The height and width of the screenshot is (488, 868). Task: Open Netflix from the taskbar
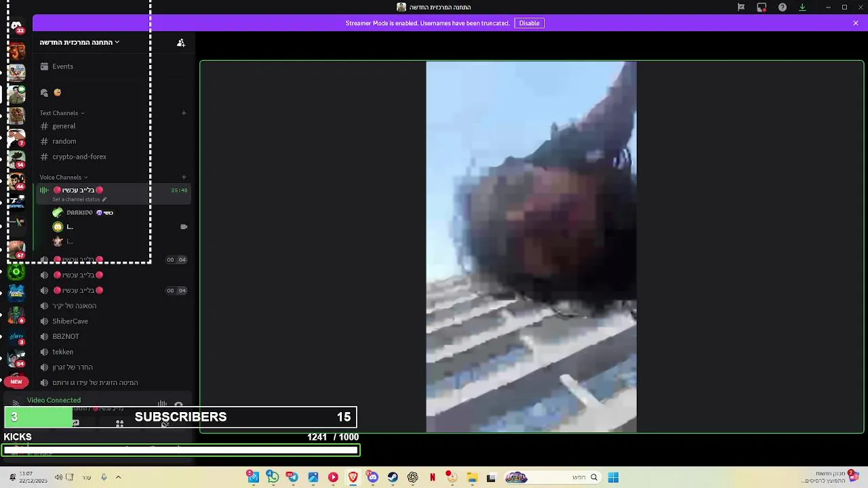[432, 477]
